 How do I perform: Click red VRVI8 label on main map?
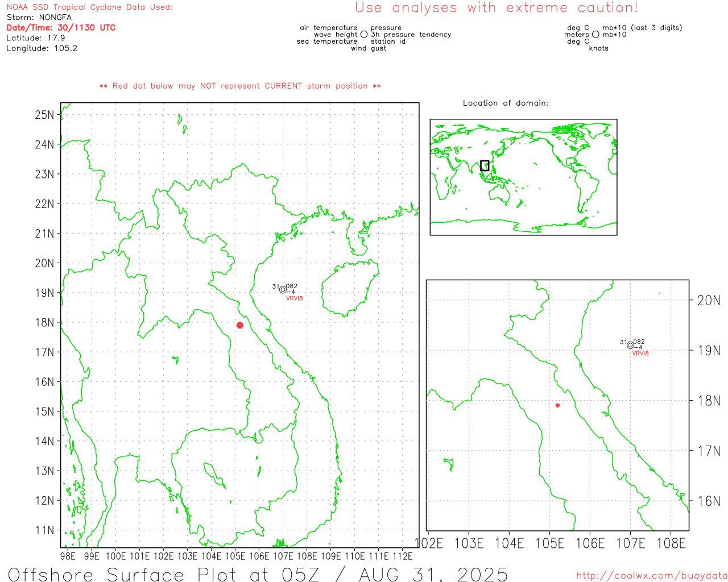click(295, 298)
